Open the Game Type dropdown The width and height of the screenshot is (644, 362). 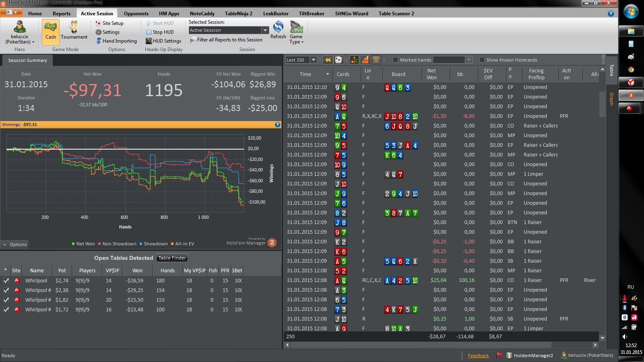tap(296, 32)
